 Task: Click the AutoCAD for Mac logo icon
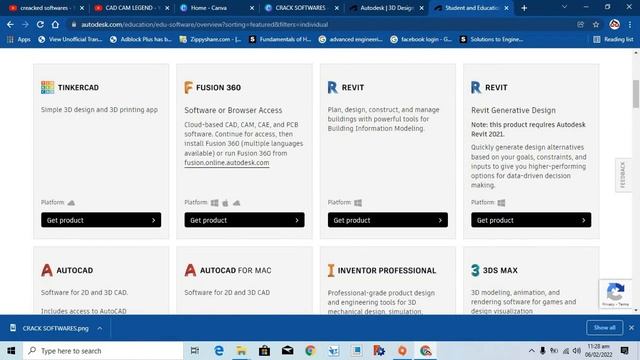(x=190, y=270)
